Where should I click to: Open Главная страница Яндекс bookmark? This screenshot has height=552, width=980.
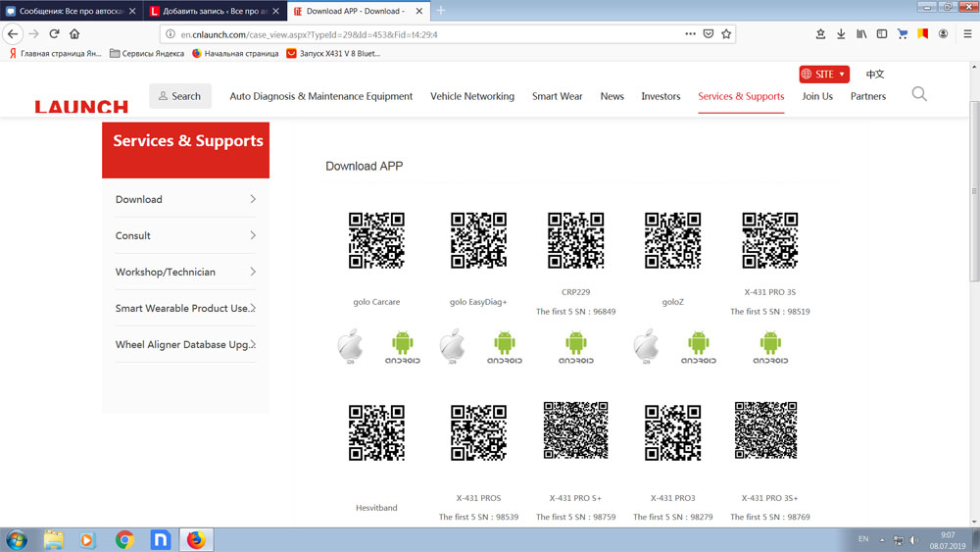tap(55, 53)
